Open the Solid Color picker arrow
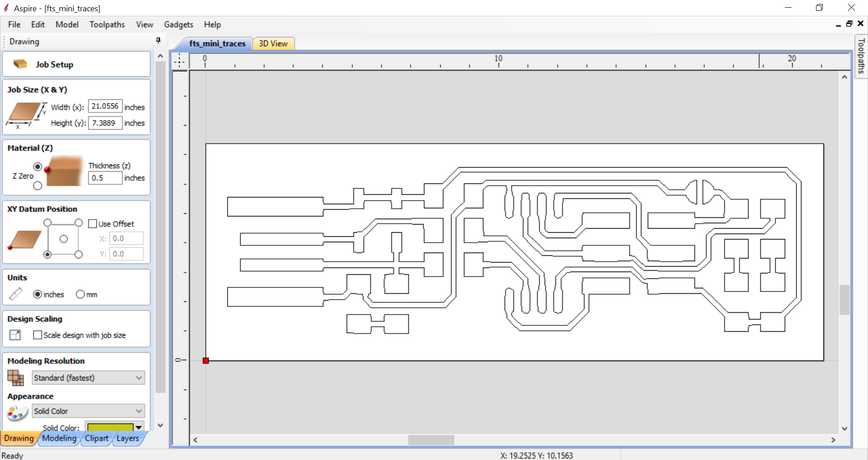Viewport: 868px width, 460px height. click(x=139, y=427)
